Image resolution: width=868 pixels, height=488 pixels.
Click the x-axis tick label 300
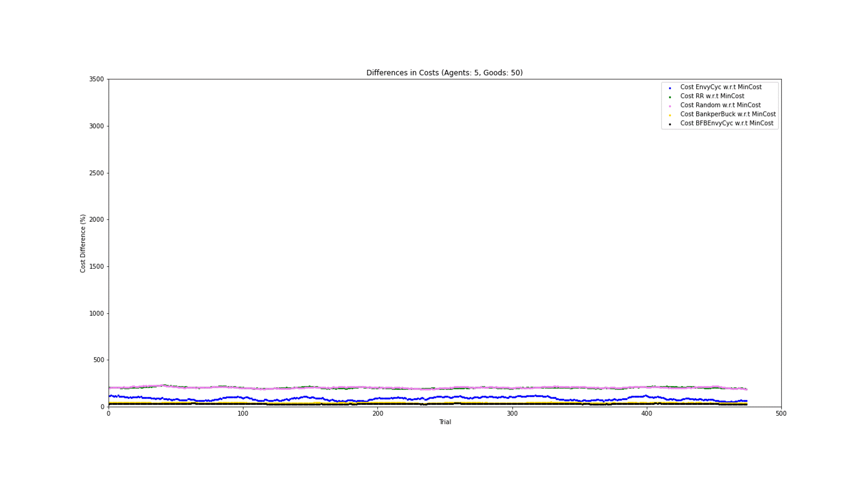pos(512,413)
